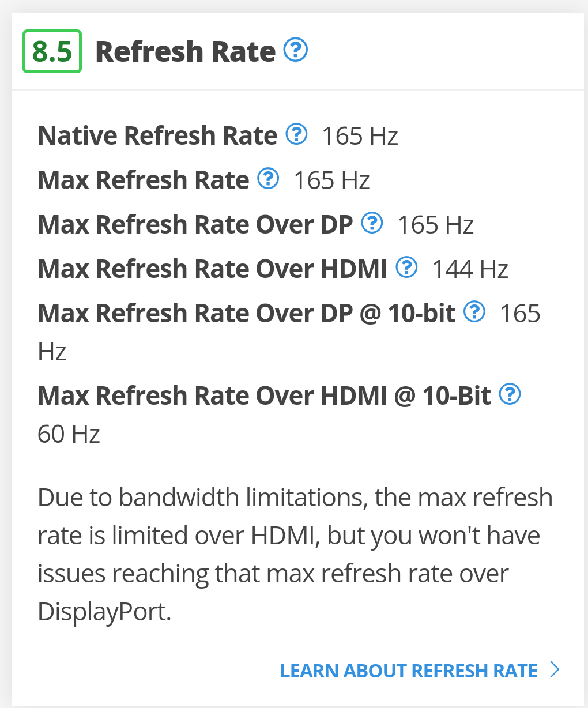The height and width of the screenshot is (708, 588).
Task: Click the 60 Hz value
Action: point(69,434)
